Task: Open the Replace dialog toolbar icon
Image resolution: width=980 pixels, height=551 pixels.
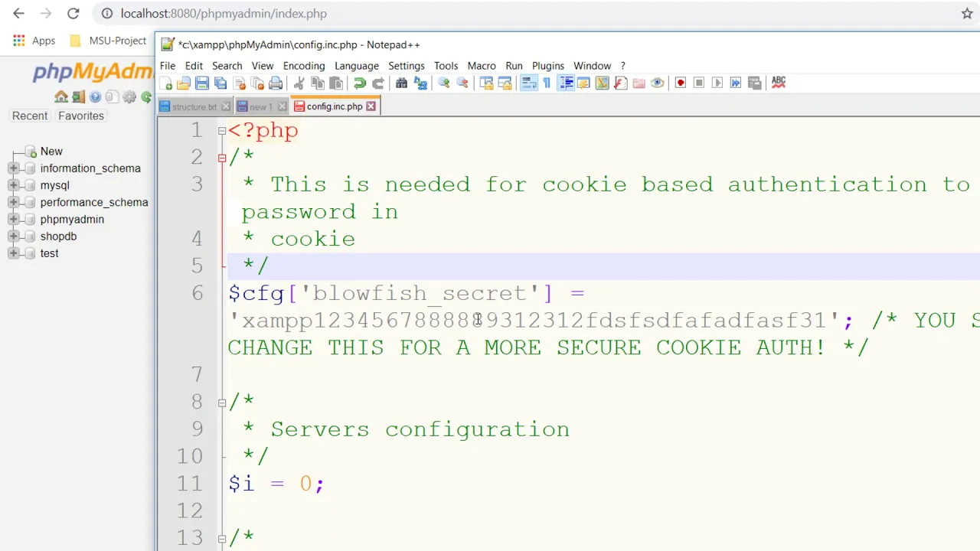Action: [x=420, y=83]
